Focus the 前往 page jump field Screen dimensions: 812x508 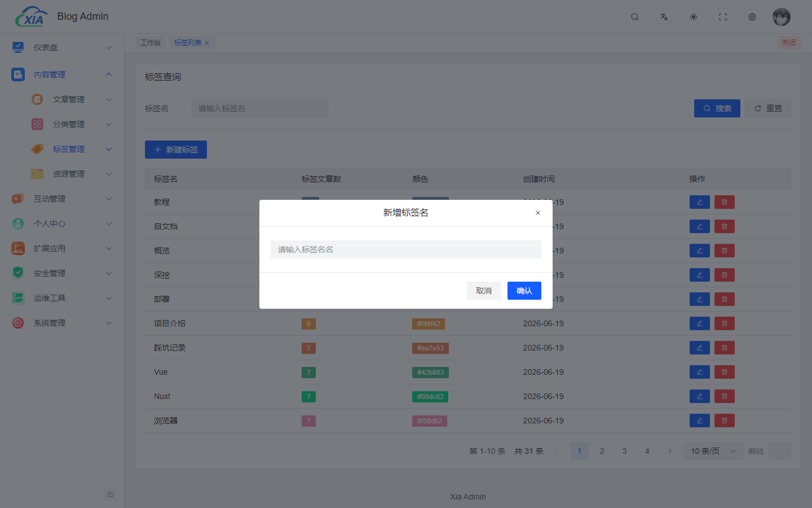click(x=780, y=451)
